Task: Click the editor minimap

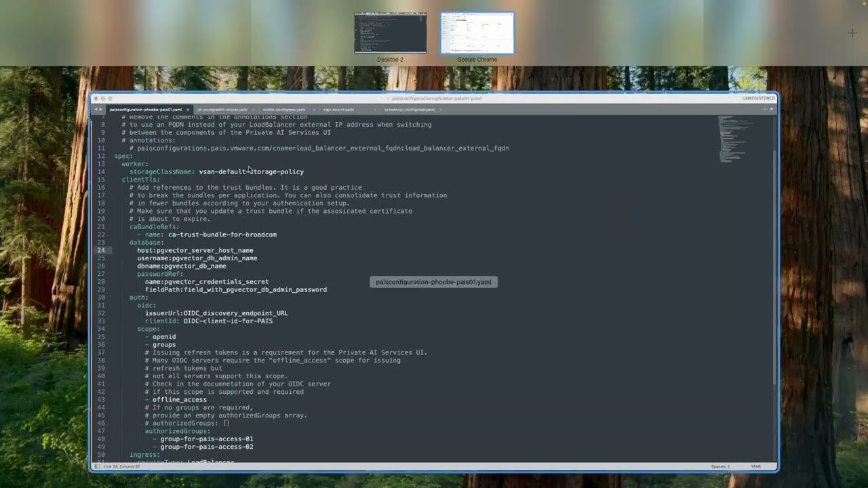Action: (x=736, y=139)
